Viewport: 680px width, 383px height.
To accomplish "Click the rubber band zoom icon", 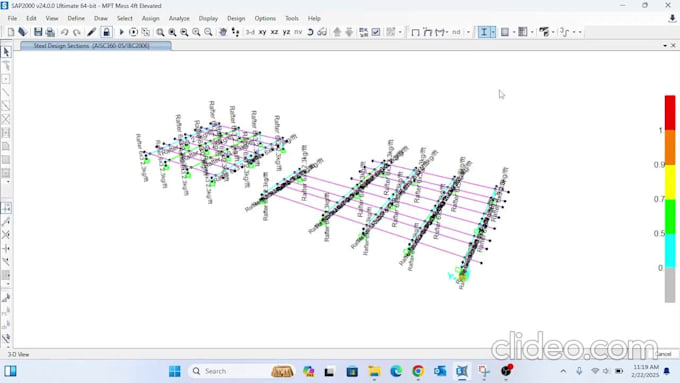I will point(160,32).
